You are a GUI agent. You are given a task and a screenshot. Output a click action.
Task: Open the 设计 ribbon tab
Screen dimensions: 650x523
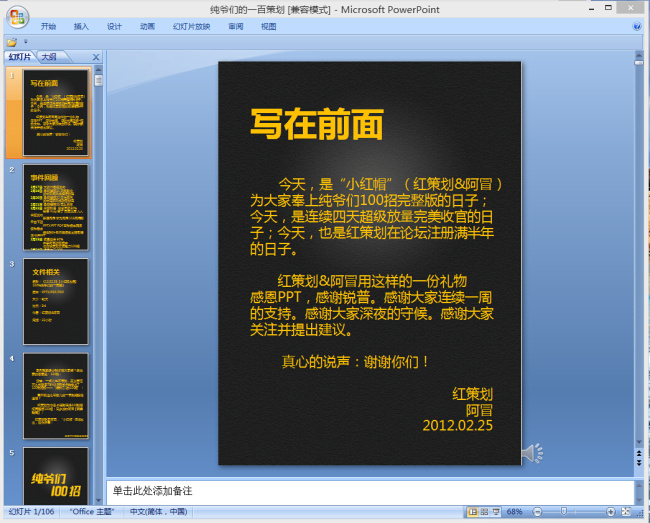114,27
